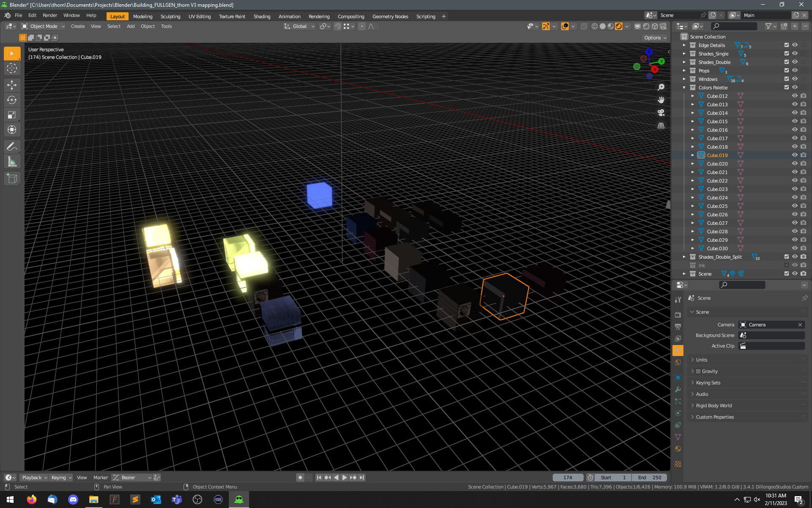Click the pan view hand icon
This screenshot has height=508, width=812.
click(661, 100)
